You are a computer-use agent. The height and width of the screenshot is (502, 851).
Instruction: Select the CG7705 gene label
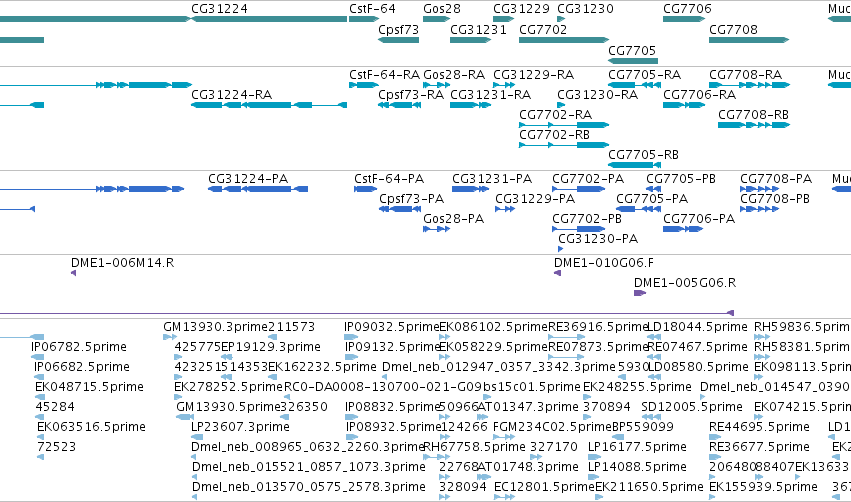pyautogui.click(x=632, y=50)
